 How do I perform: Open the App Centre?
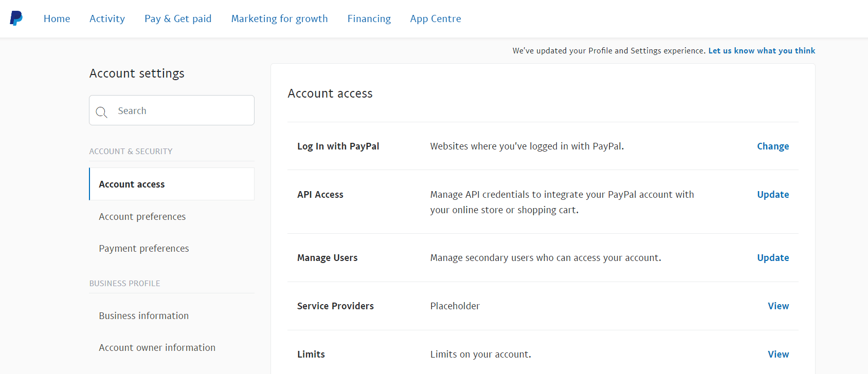[436, 18]
